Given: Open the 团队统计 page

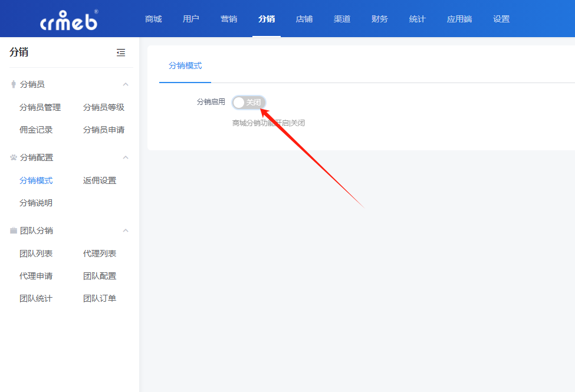Looking at the screenshot, I should tap(36, 298).
